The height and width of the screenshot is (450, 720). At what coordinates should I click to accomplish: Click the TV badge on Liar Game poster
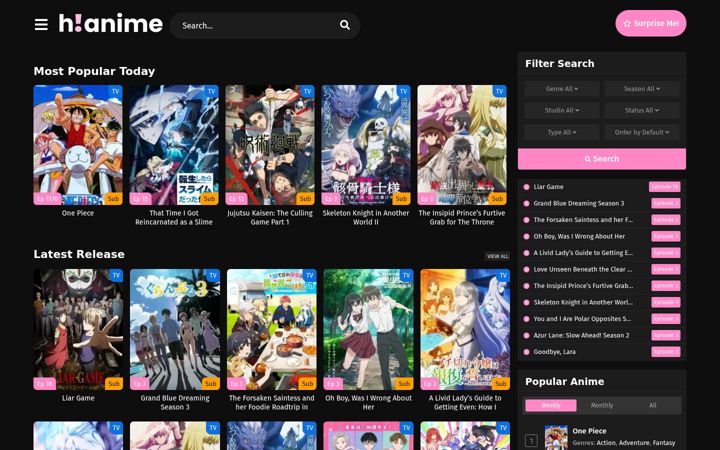(116, 276)
